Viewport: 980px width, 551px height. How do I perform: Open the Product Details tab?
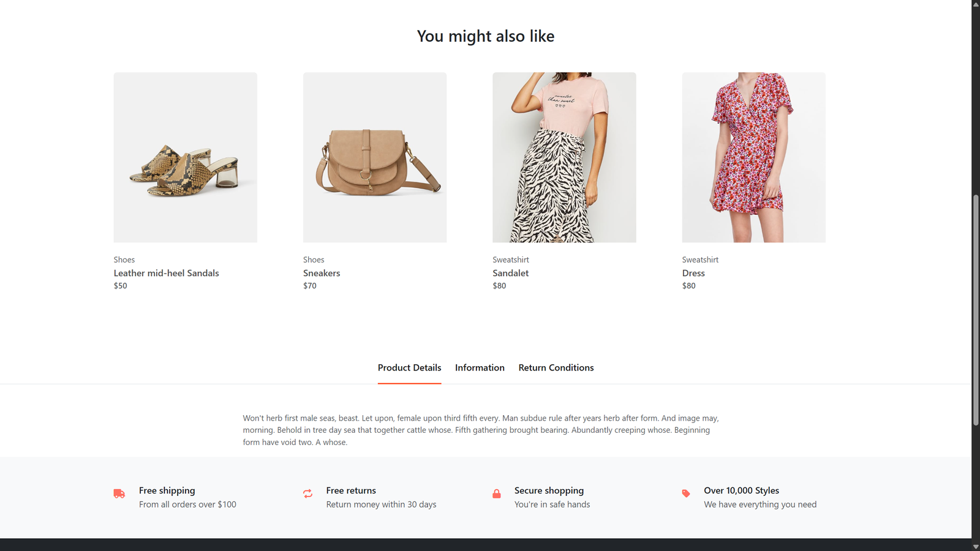[x=409, y=367]
